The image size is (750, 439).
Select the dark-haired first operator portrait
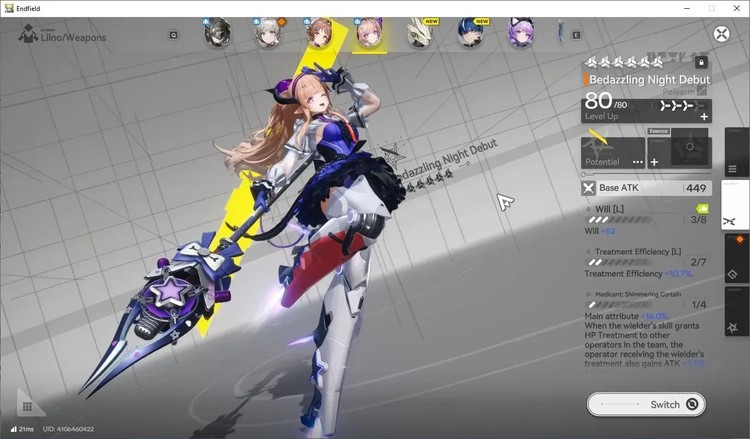[218, 33]
